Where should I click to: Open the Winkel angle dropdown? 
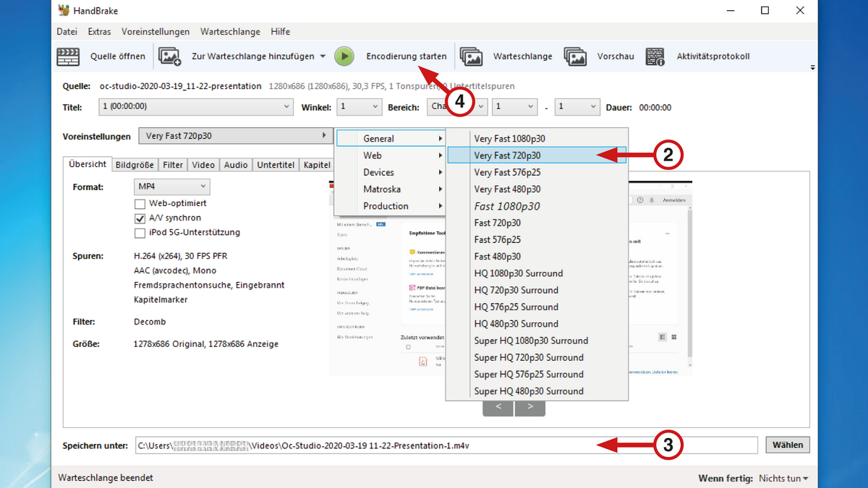359,107
